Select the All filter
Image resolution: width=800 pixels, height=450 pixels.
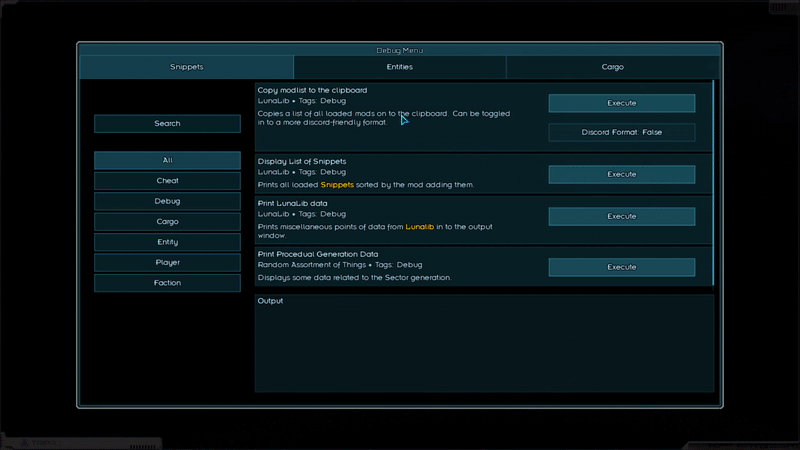point(167,160)
